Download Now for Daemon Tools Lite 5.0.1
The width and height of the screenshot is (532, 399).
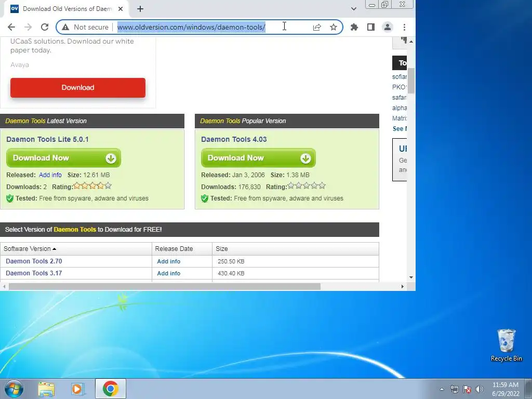point(63,158)
